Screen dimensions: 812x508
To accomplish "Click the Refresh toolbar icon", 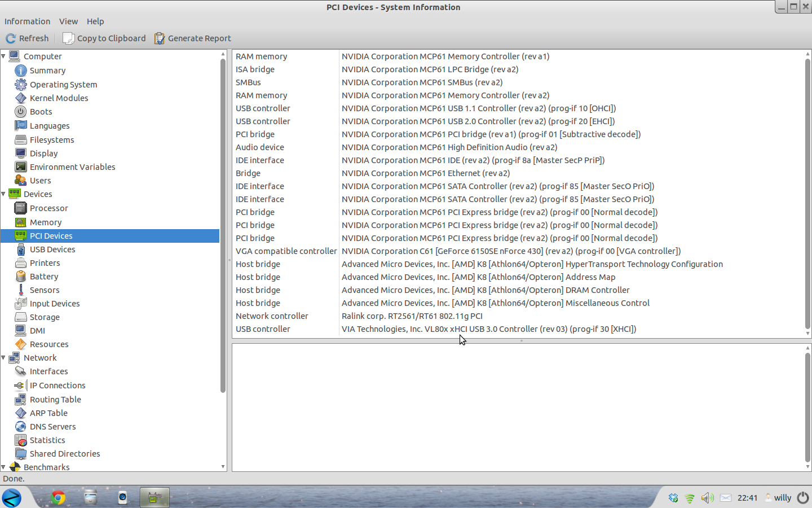I will click(11, 38).
